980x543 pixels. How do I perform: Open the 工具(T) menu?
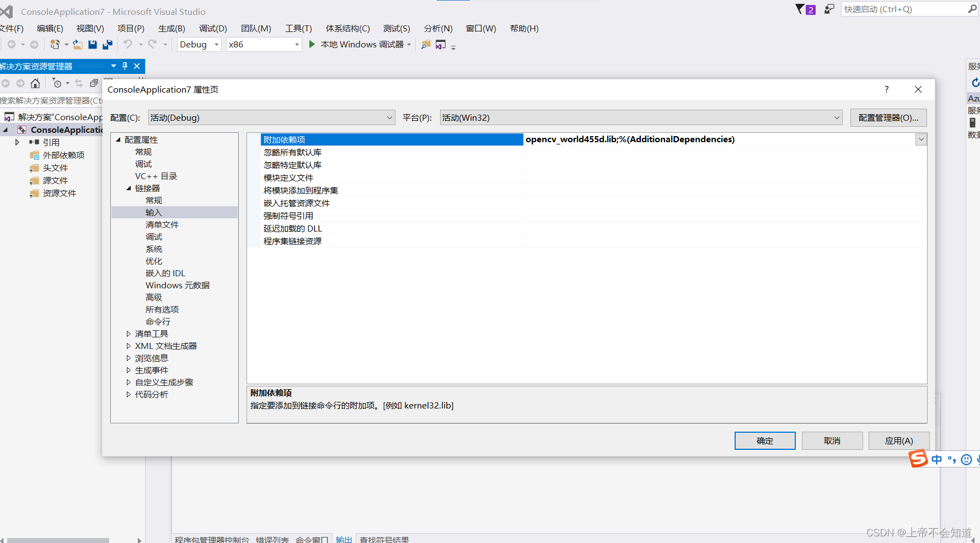[298, 29]
